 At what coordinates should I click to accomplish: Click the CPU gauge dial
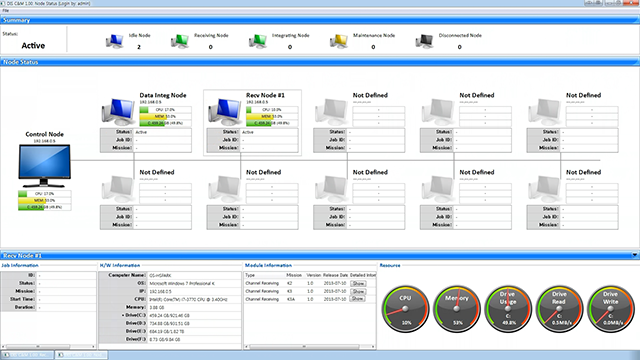[x=405, y=309]
